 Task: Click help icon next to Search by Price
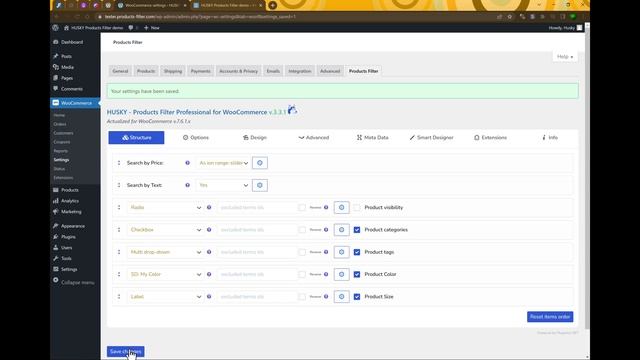click(x=187, y=163)
